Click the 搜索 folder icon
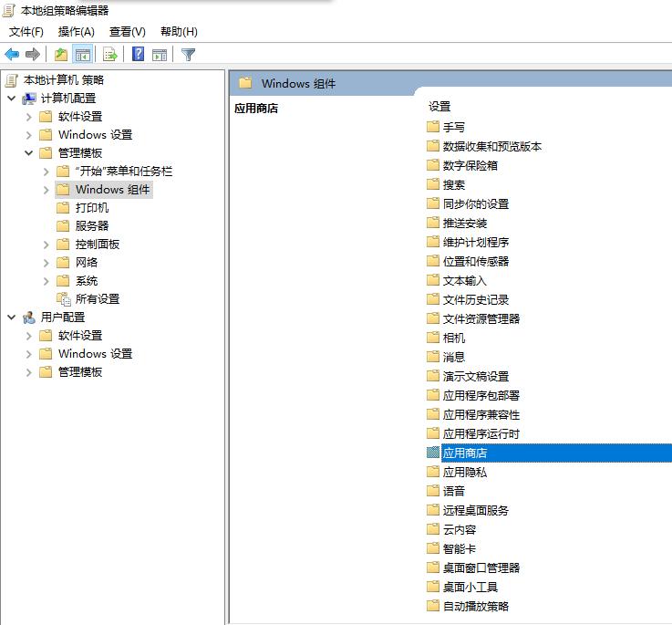672x625 pixels. click(433, 184)
